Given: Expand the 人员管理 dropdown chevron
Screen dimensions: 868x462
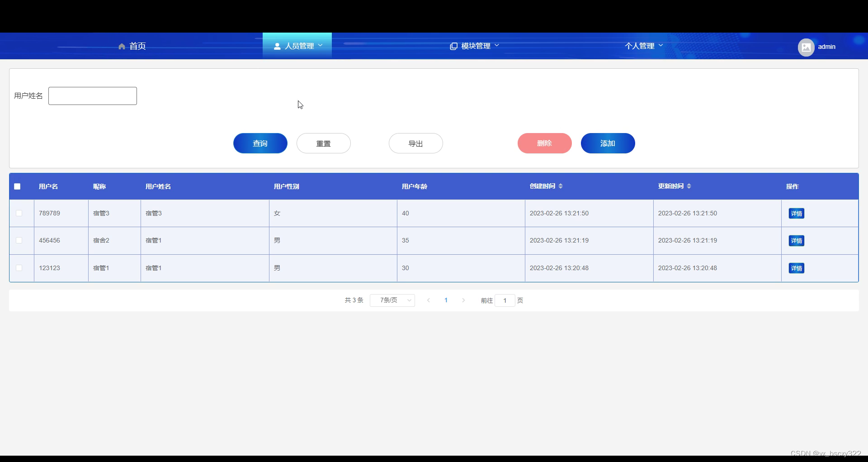Looking at the screenshot, I should coord(321,45).
